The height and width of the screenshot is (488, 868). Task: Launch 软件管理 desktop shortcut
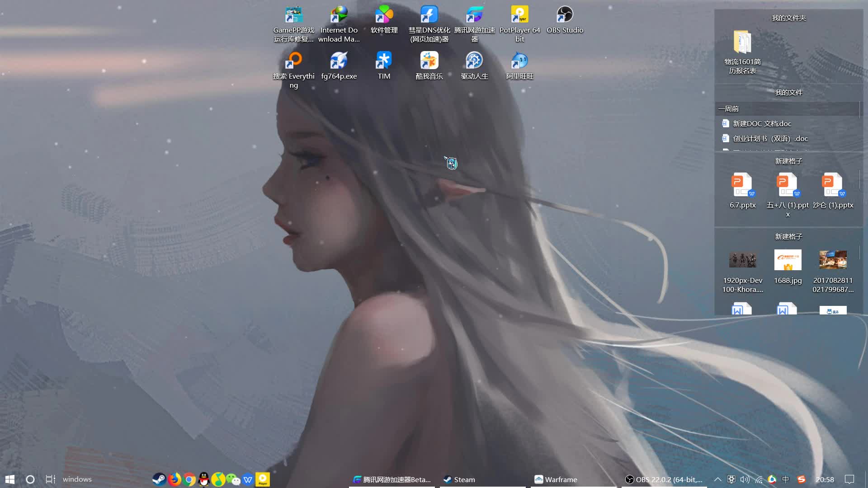coord(384,20)
